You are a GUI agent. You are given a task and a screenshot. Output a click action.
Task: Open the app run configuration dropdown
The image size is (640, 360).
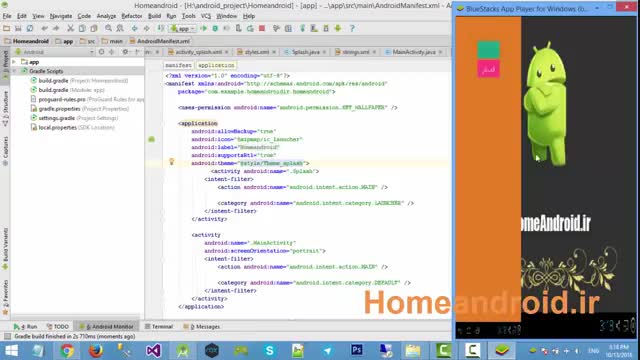(183, 29)
